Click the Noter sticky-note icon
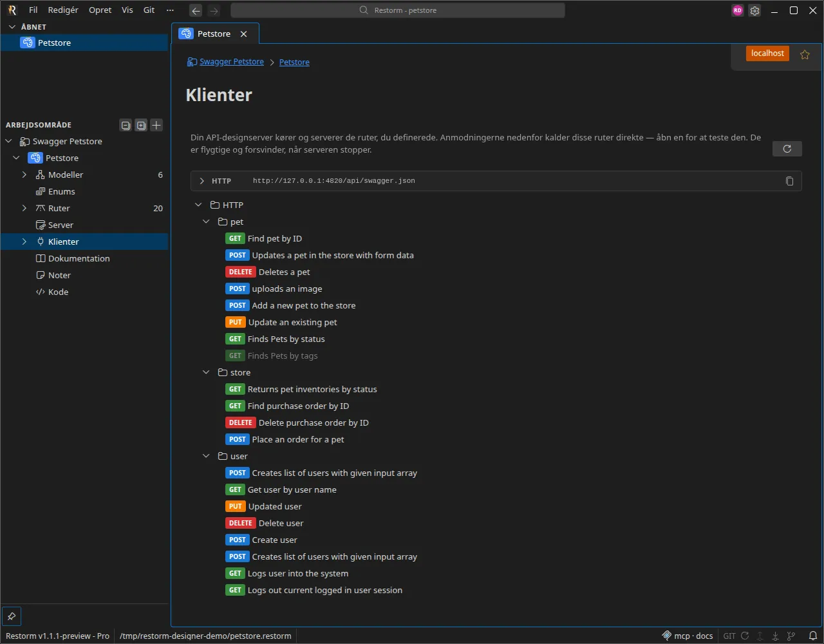Image resolution: width=824 pixels, height=644 pixels. click(41, 275)
